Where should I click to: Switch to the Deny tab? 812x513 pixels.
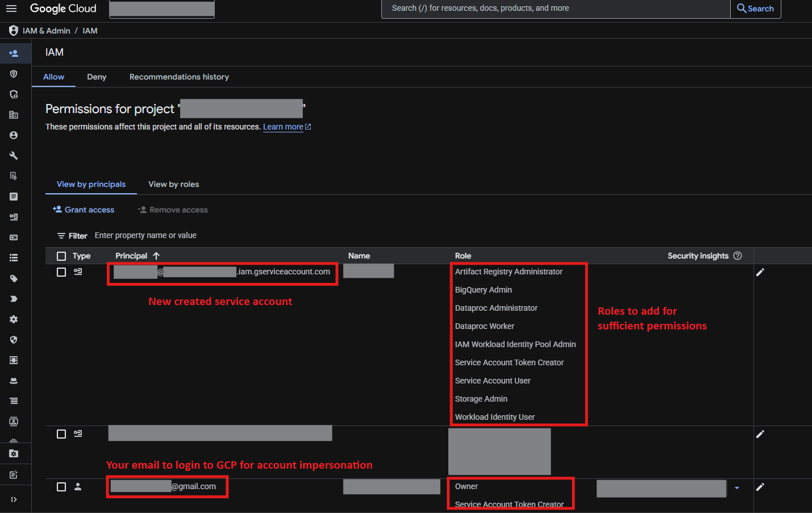(x=97, y=77)
